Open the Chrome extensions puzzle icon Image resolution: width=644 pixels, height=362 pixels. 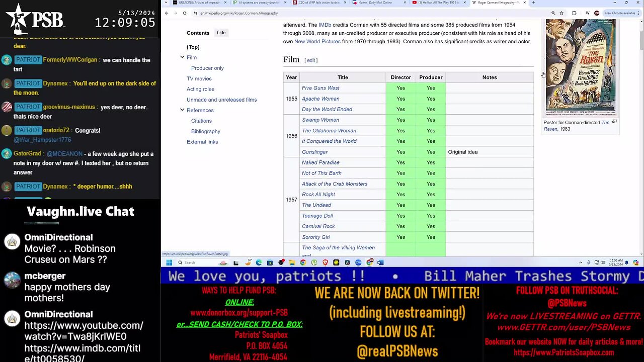coord(574,13)
